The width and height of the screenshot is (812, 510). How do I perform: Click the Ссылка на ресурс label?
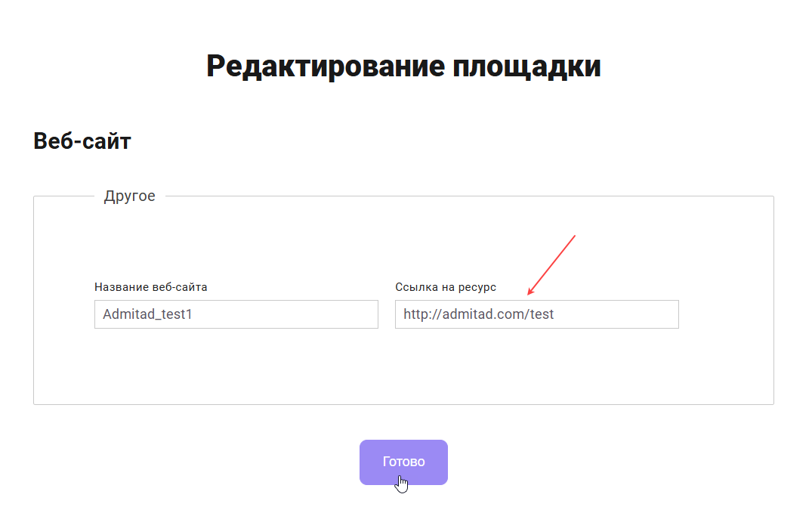446,287
